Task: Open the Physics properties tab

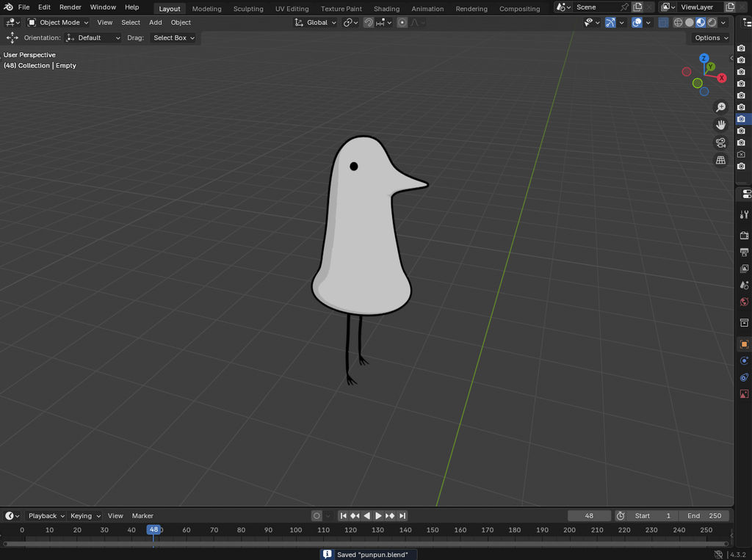Action: click(745, 360)
